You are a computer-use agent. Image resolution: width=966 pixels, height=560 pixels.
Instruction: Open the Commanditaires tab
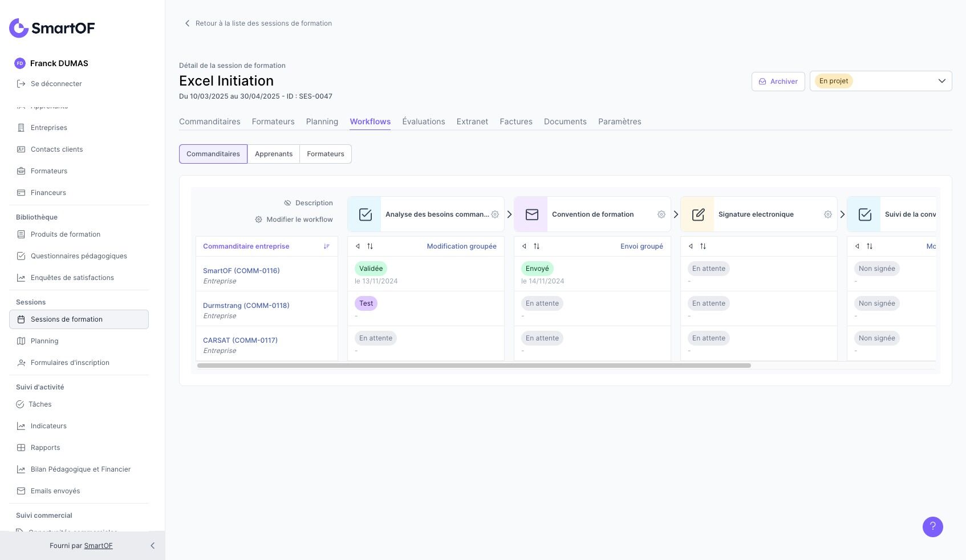(x=210, y=121)
